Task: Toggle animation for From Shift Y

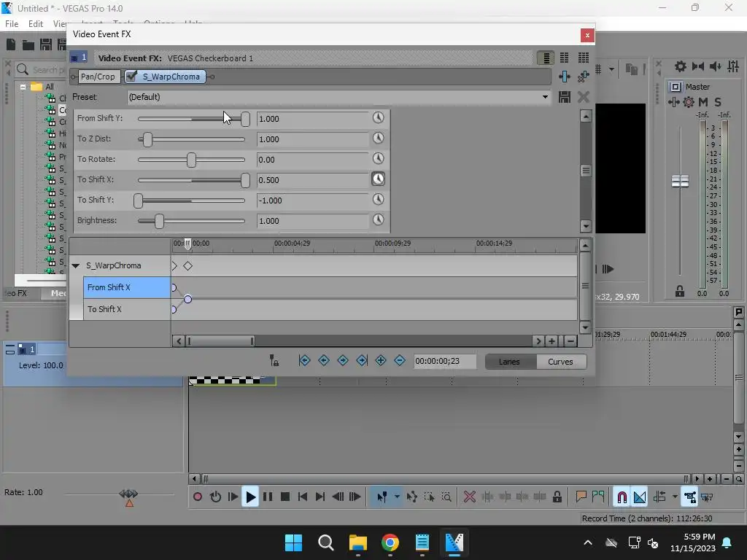Action: [x=379, y=117]
